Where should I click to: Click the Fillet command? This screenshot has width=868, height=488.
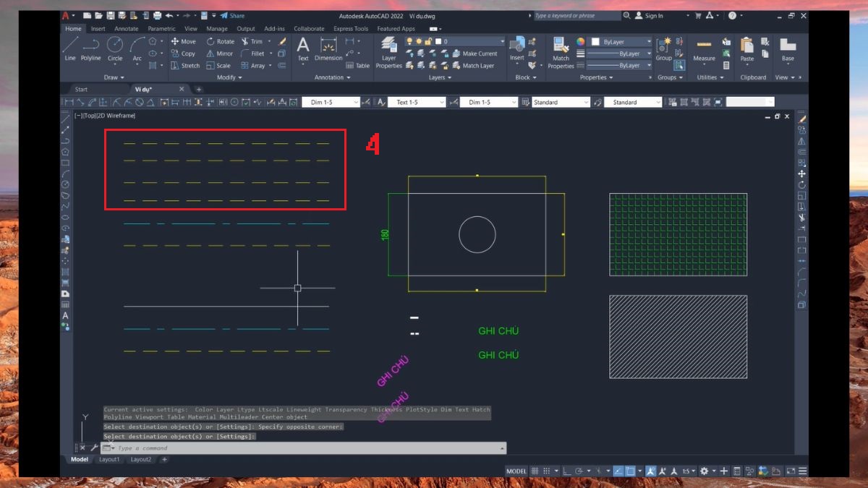253,53
